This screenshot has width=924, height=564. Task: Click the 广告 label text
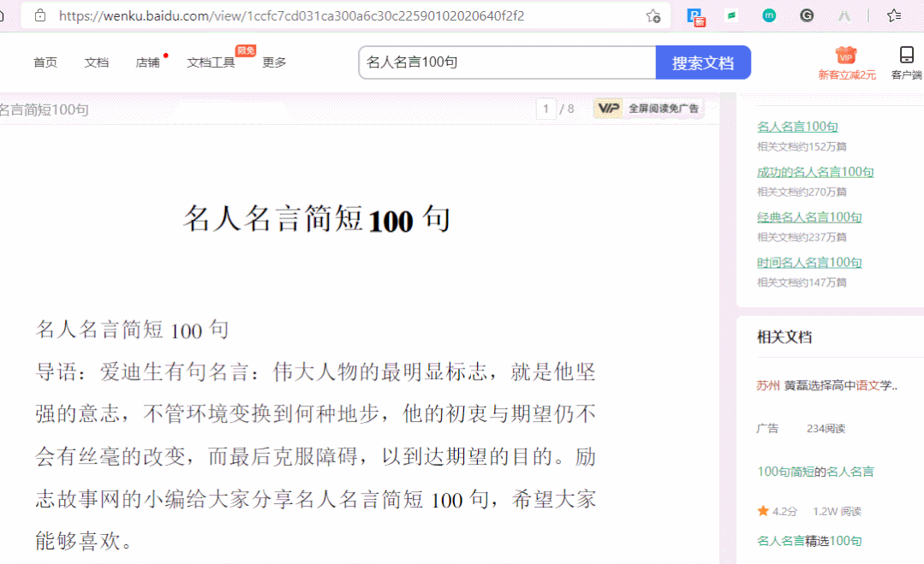[767, 429]
